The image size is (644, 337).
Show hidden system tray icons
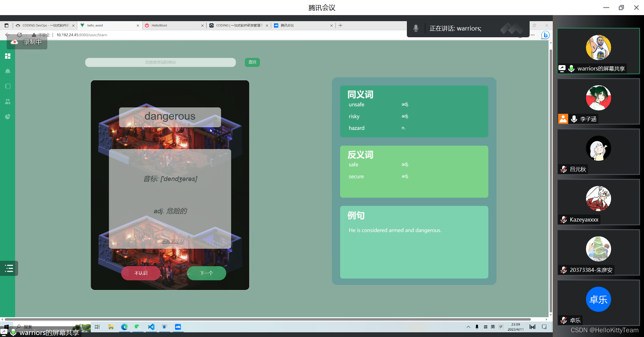click(x=468, y=327)
